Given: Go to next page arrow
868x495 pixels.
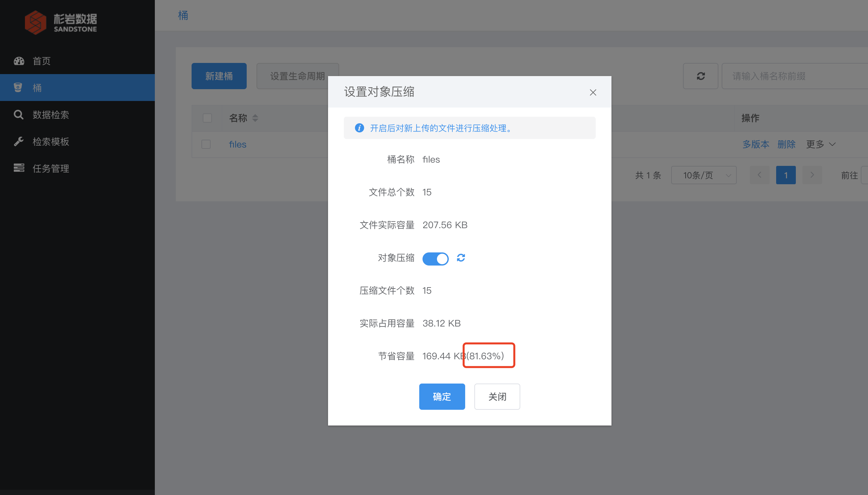Looking at the screenshot, I should tap(812, 175).
